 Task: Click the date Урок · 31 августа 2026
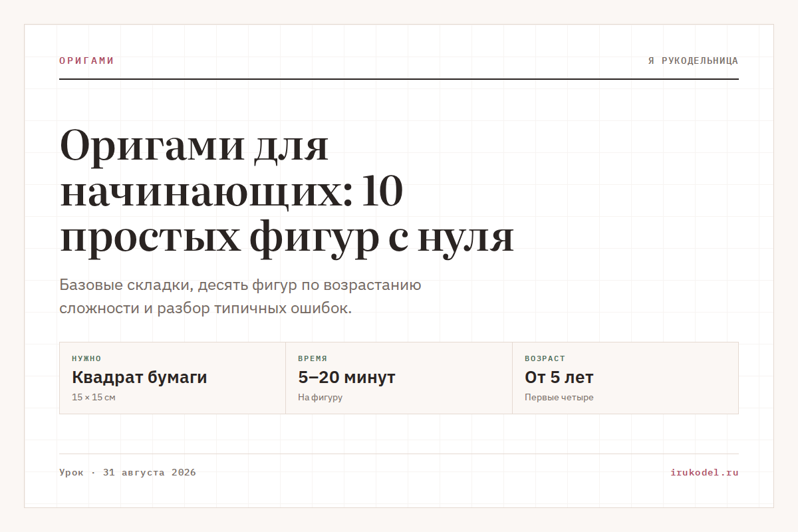click(x=128, y=473)
